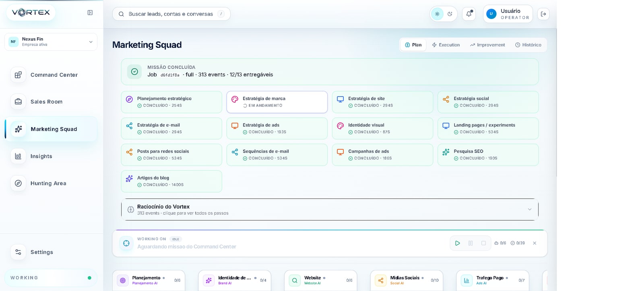Click the Vortex logo
This screenshot has height=291, width=644.
click(31, 12)
